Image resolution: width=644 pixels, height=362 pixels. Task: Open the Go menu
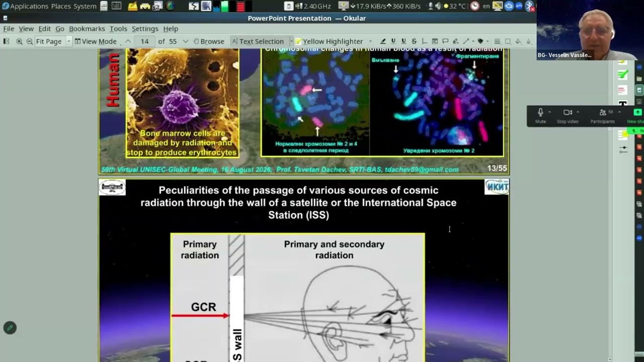click(60, 29)
